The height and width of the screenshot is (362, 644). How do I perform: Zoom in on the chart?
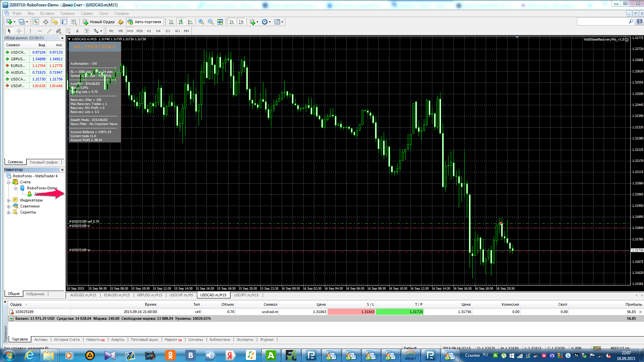point(201,22)
